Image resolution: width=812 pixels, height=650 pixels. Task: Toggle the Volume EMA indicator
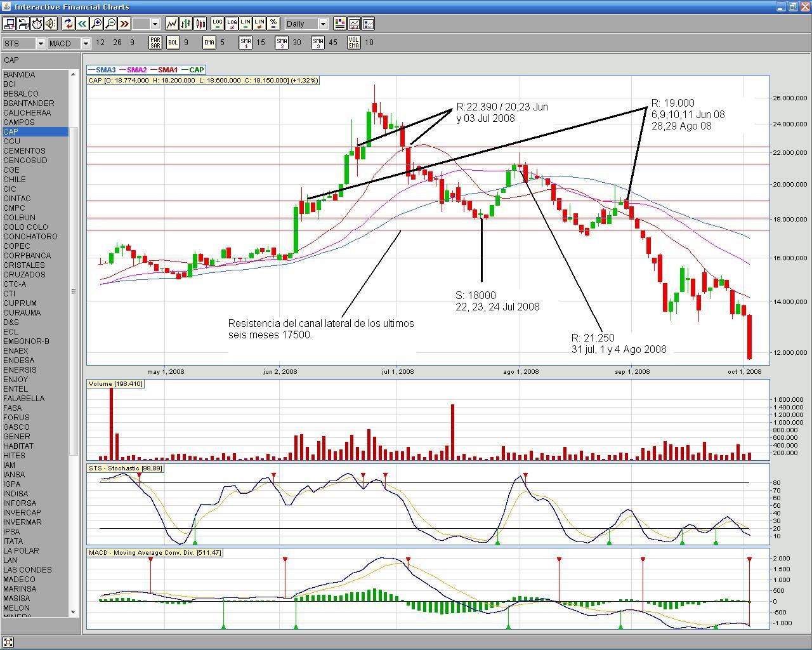pyautogui.click(x=354, y=43)
